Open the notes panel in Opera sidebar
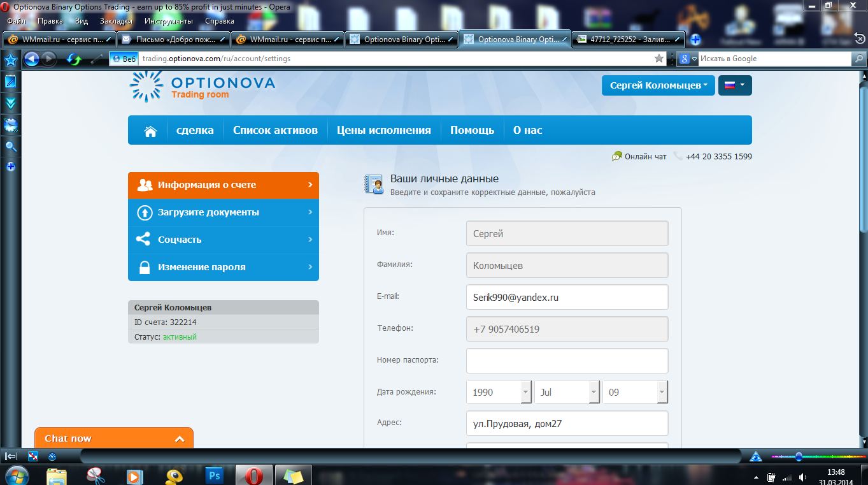This screenshot has width=868, height=485. (11, 82)
